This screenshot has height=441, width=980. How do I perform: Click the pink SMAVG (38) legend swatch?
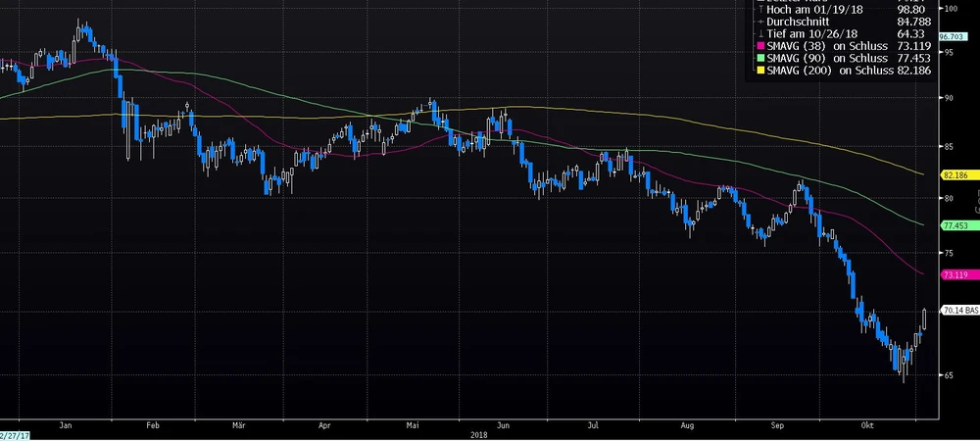[759, 45]
